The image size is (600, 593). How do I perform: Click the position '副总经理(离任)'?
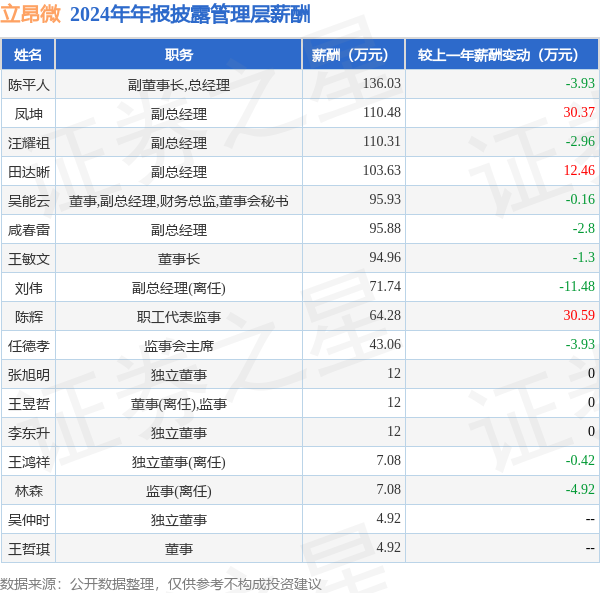tap(179, 288)
